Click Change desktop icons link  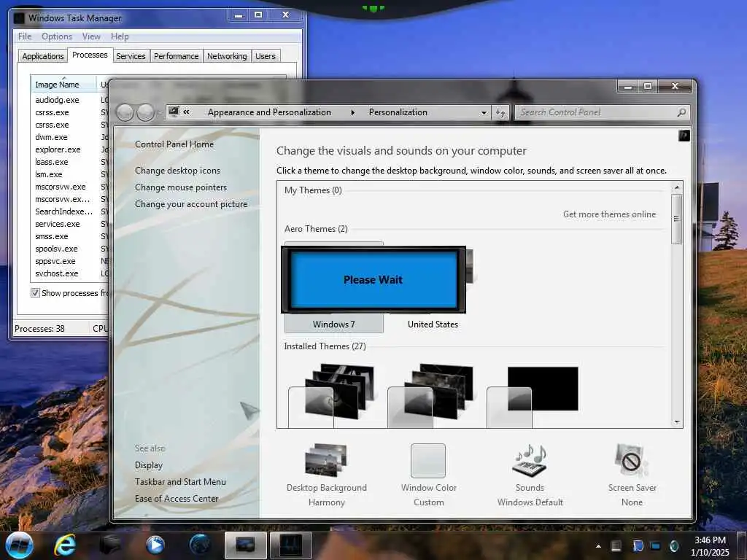pyautogui.click(x=177, y=170)
